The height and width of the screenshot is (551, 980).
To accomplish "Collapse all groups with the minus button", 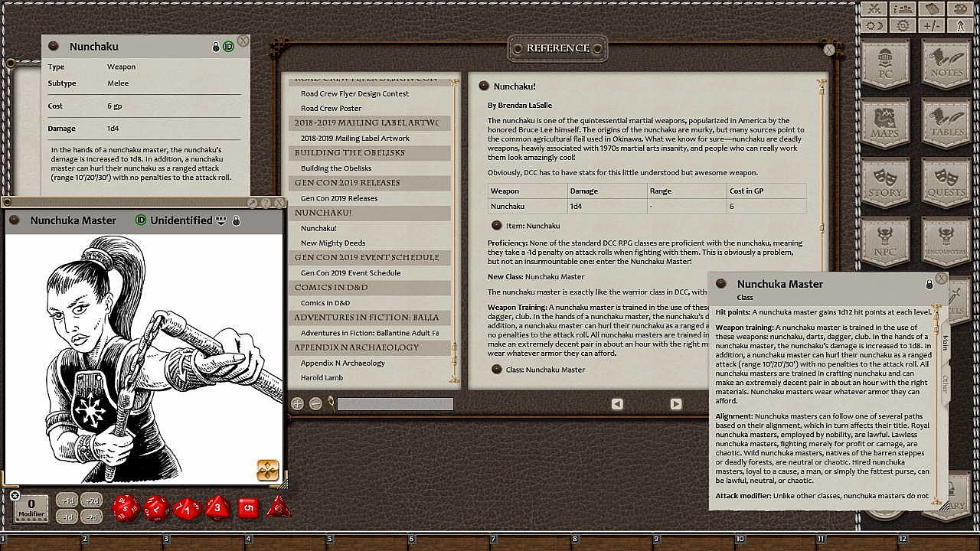I will 315,403.
